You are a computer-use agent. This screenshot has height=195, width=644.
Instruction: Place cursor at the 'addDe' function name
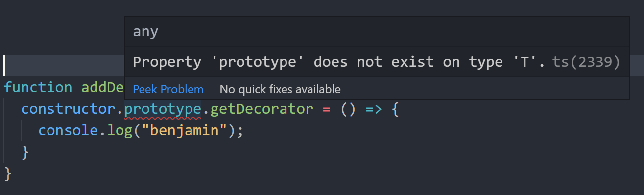point(102,87)
